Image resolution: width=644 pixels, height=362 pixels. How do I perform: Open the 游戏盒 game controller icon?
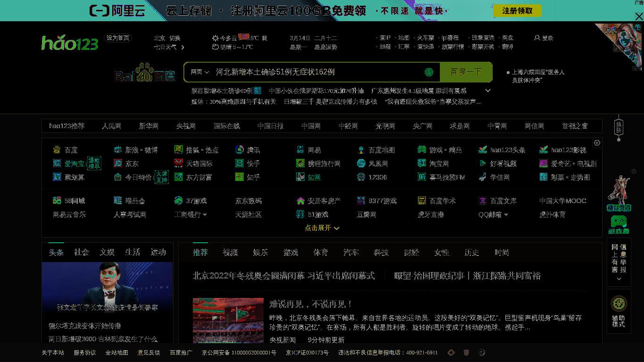[x=619, y=222]
